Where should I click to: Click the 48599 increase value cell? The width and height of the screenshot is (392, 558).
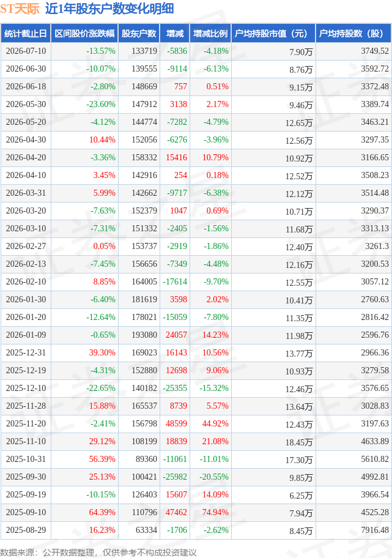177,424
